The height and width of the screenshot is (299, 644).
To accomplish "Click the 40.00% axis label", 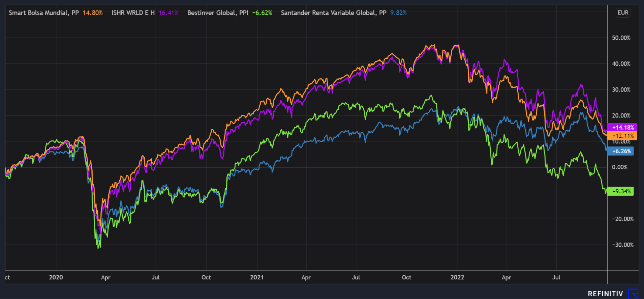I will click(x=621, y=64).
